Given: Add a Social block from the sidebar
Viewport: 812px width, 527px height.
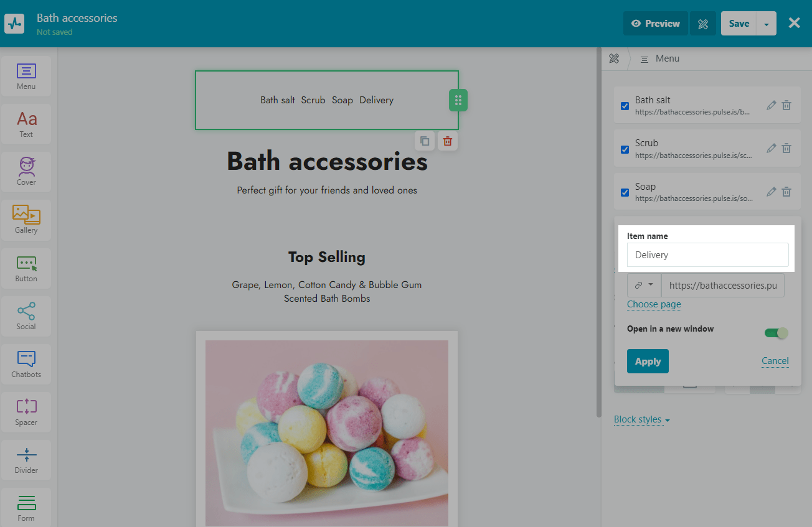Looking at the screenshot, I should pyautogui.click(x=26, y=316).
